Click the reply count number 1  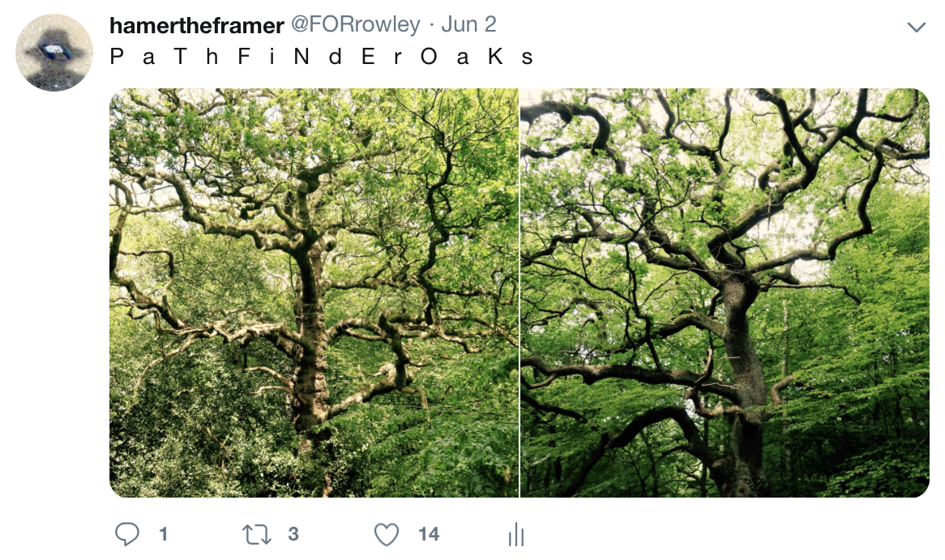click(164, 534)
